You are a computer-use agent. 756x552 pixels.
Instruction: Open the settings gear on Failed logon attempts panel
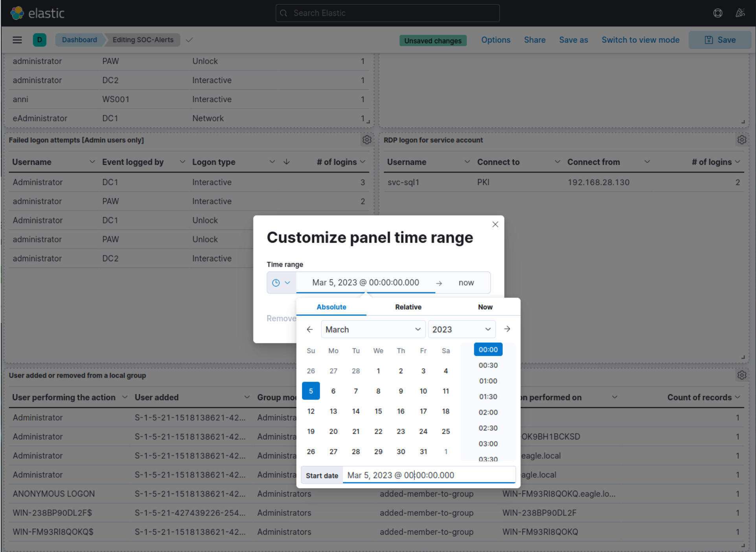tap(366, 140)
